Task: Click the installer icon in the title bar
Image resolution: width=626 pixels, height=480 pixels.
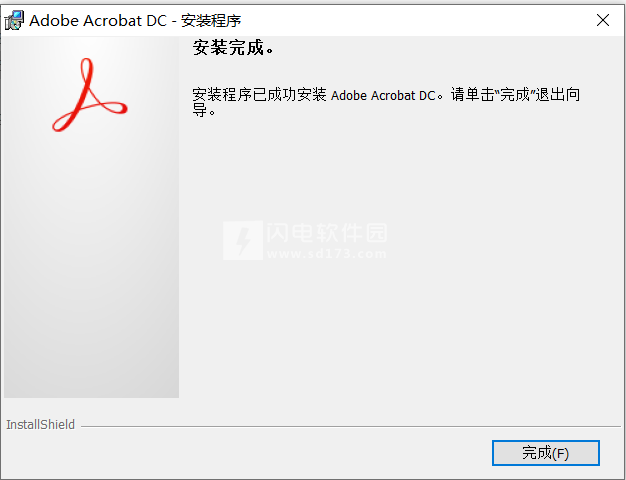Action: (14, 20)
